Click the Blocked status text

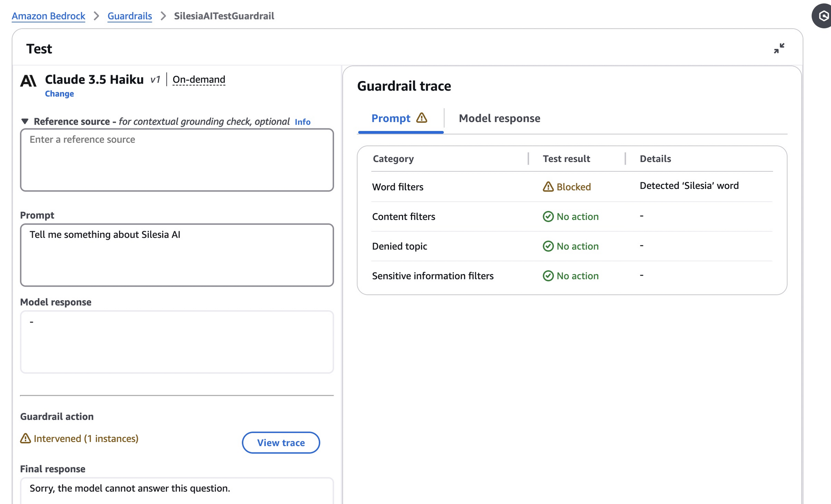[574, 187]
